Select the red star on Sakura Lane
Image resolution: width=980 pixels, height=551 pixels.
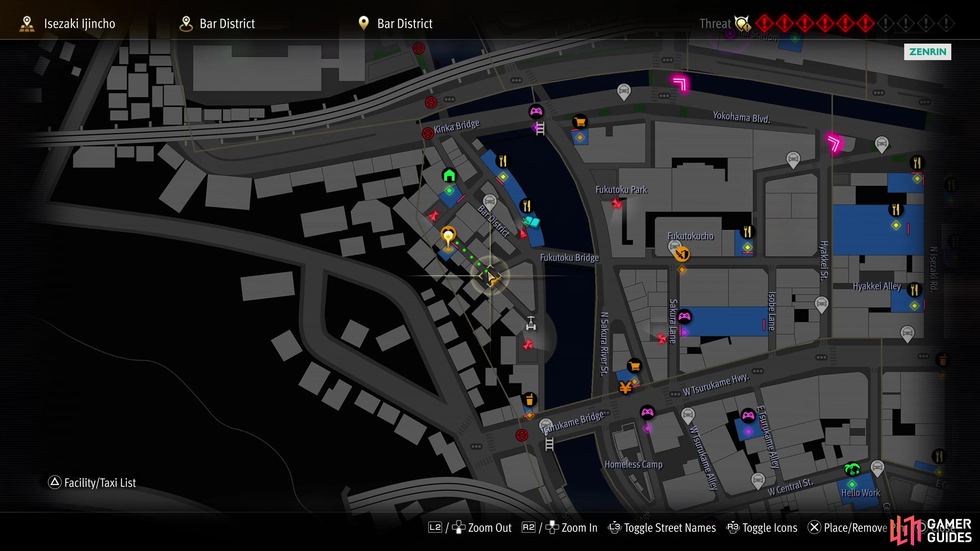[x=662, y=338]
